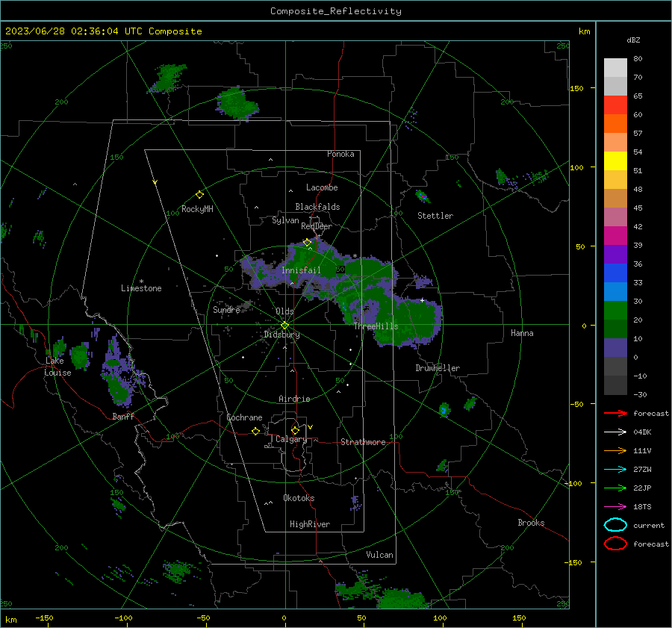Click the Calgary city label
This screenshot has width=672, height=628.
[291, 439]
